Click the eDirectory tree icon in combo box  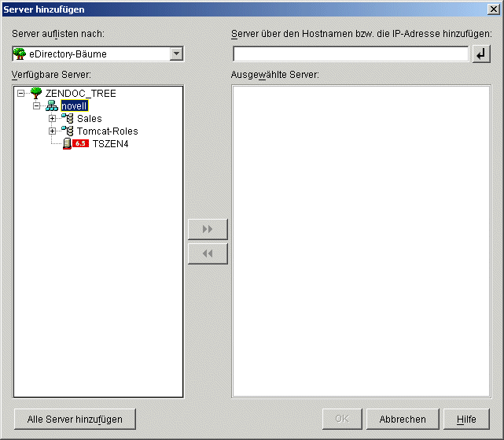(20, 54)
